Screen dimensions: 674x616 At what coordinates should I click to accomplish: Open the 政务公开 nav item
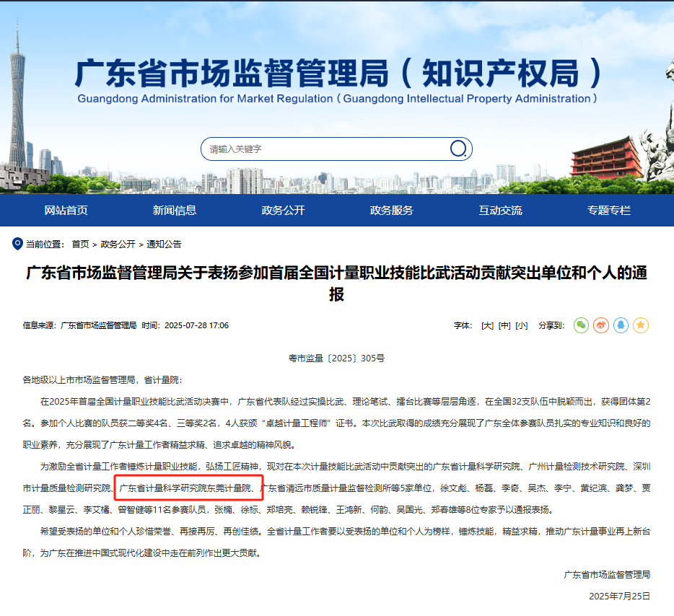coord(284,210)
